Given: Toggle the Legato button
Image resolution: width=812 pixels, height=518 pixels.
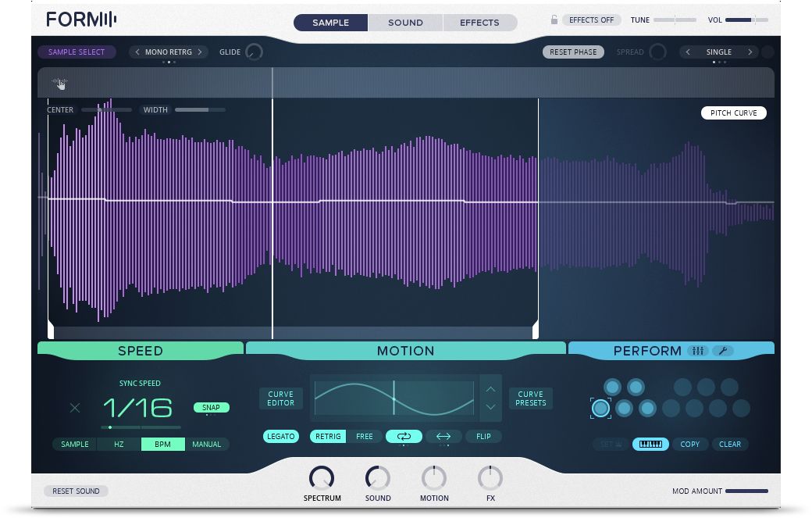Looking at the screenshot, I should (x=281, y=437).
